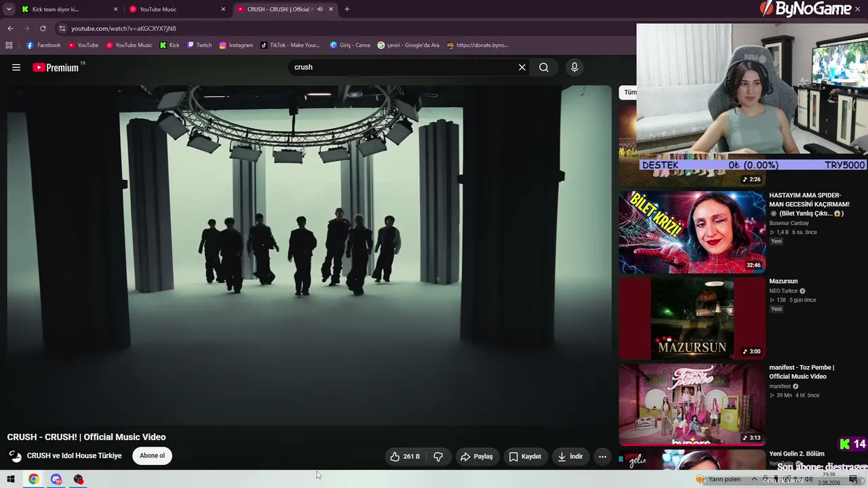Open more actions three-dot menu
The width and height of the screenshot is (868, 488).
[x=602, y=457]
